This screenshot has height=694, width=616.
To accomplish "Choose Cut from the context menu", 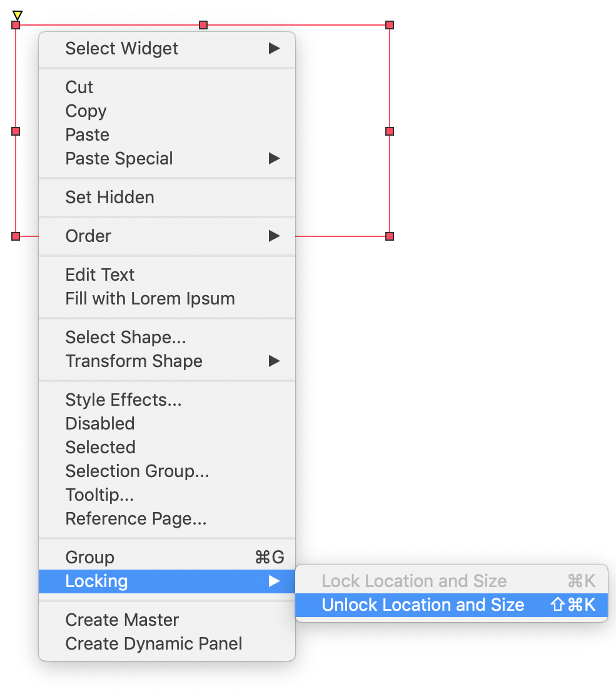I will pyautogui.click(x=79, y=88).
